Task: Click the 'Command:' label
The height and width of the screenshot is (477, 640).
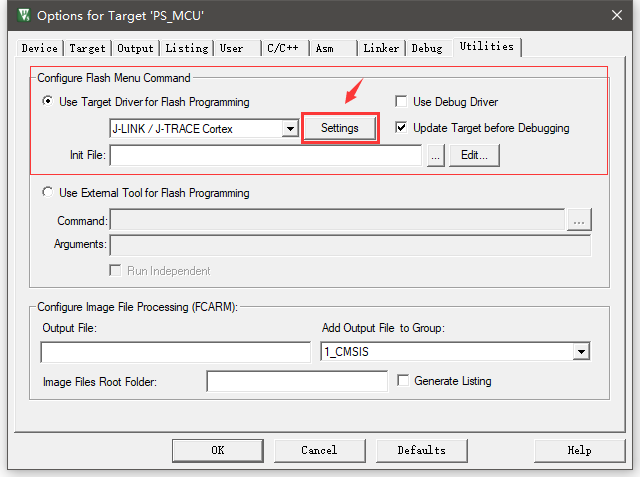Action: point(82,221)
